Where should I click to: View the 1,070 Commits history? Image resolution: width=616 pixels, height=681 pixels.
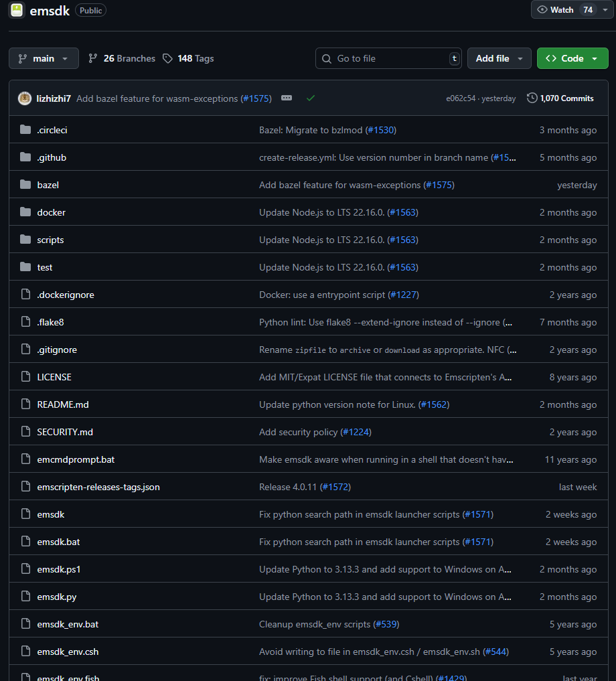(x=560, y=98)
